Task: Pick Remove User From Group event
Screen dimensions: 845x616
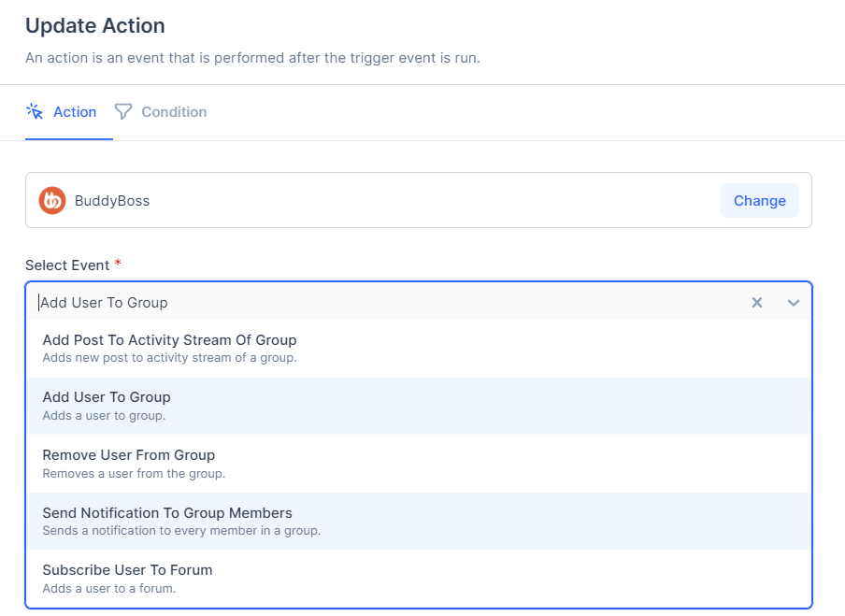Action: click(128, 455)
